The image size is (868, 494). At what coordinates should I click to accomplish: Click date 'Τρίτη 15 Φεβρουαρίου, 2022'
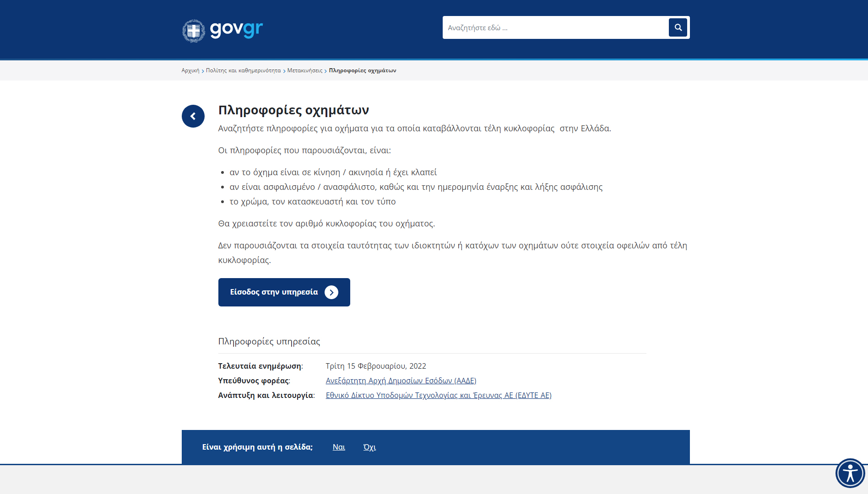coord(376,366)
